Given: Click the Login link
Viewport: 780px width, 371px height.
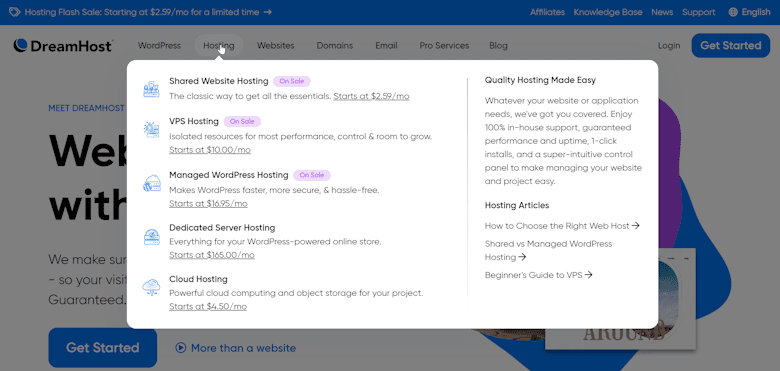Looking at the screenshot, I should pyautogui.click(x=669, y=46).
